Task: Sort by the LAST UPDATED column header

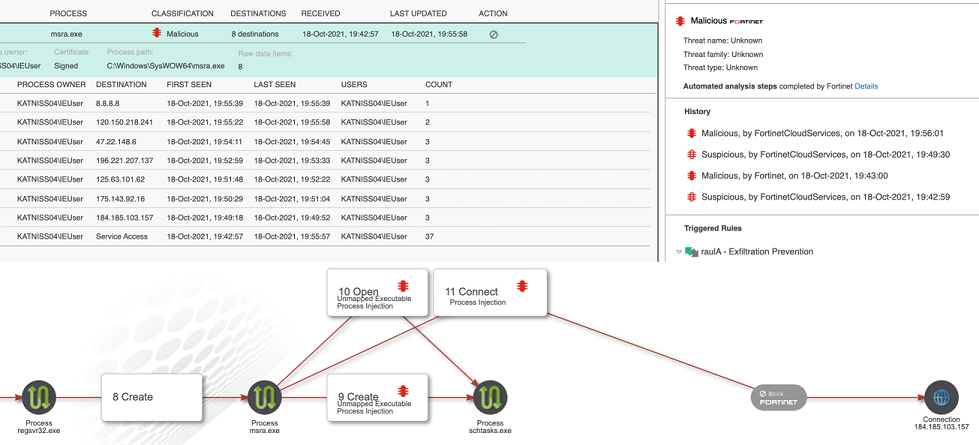Action: (x=418, y=13)
